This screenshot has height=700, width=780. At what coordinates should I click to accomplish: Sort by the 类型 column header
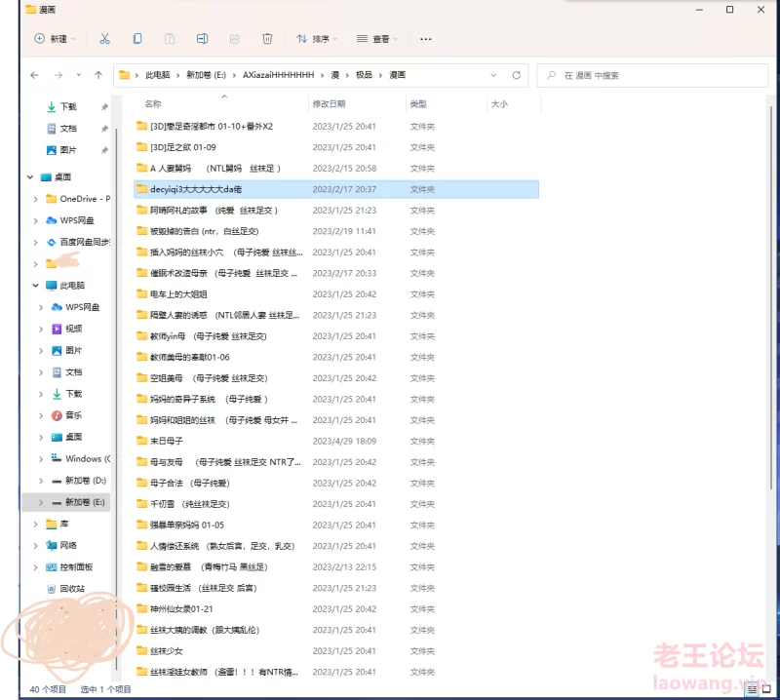418,104
